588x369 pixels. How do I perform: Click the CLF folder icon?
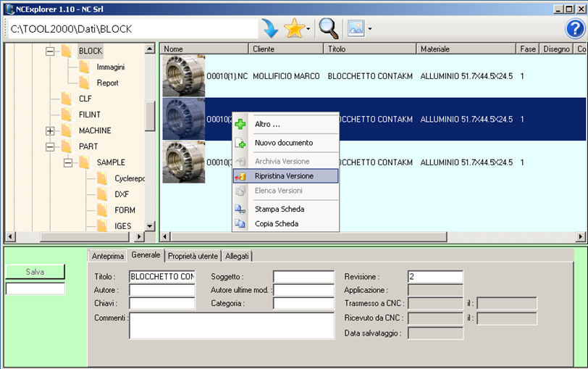pos(67,99)
